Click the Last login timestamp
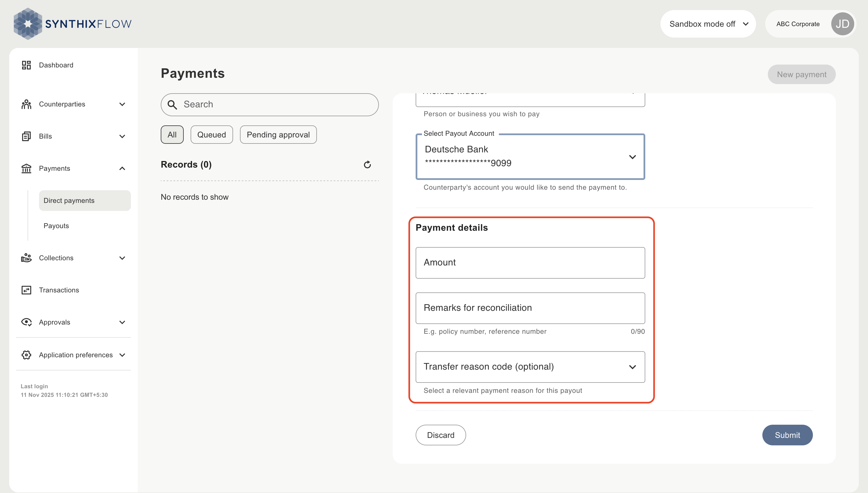The height and width of the screenshot is (493, 868). point(64,395)
